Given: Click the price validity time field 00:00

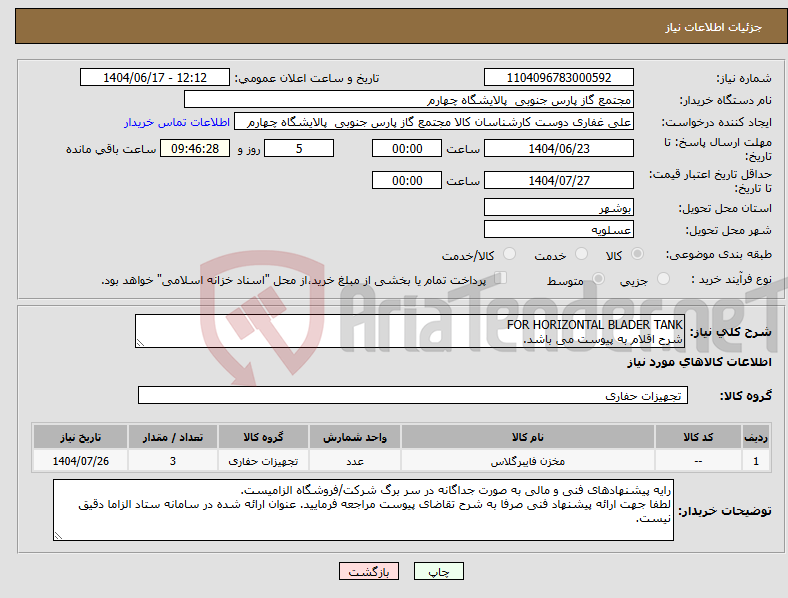Looking at the screenshot, I should coord(407,180).
